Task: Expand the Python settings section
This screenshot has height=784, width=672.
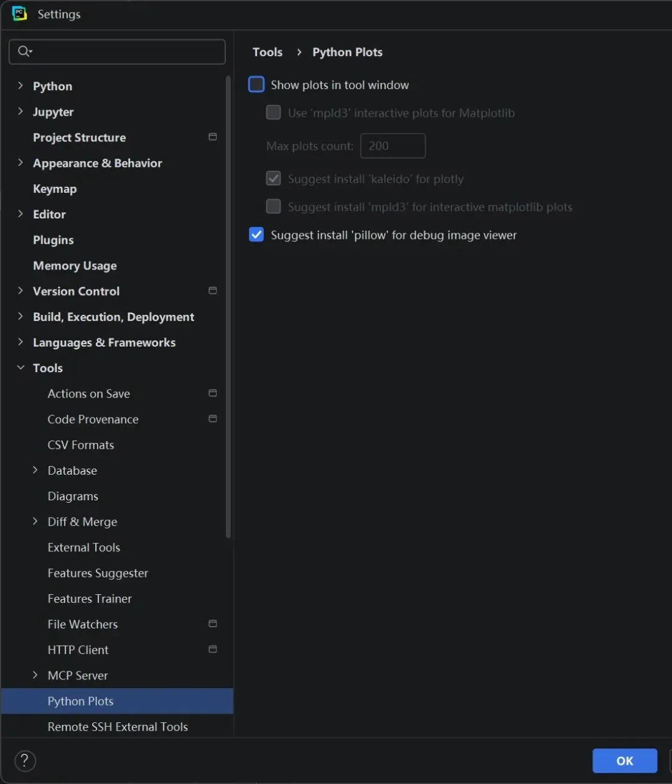Action: point(21,86)
